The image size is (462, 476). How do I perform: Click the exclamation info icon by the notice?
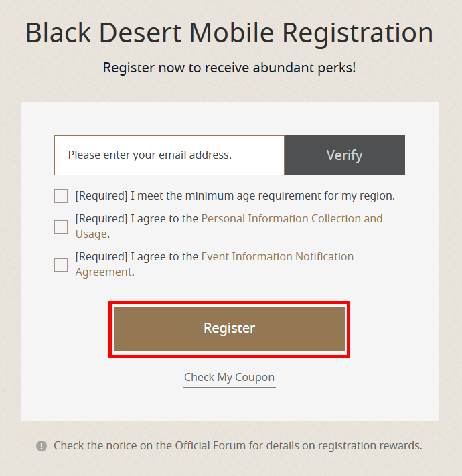[x=42, y=446]
